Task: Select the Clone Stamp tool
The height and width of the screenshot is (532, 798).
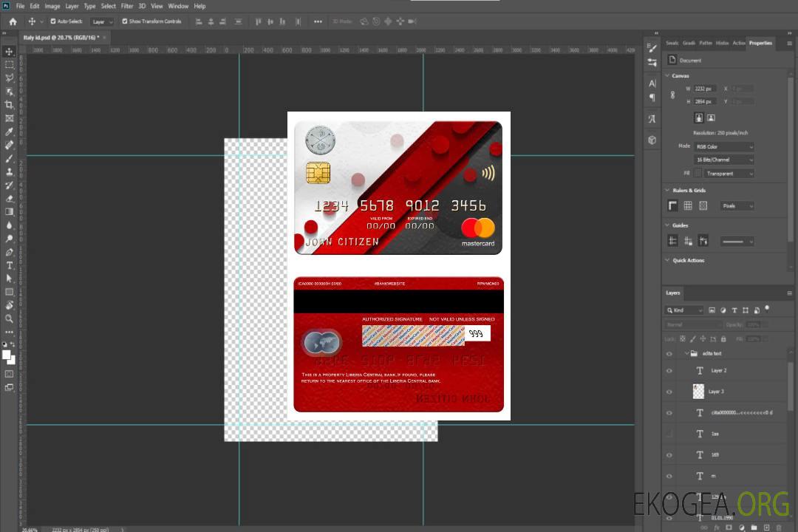Action: [9, 172]
